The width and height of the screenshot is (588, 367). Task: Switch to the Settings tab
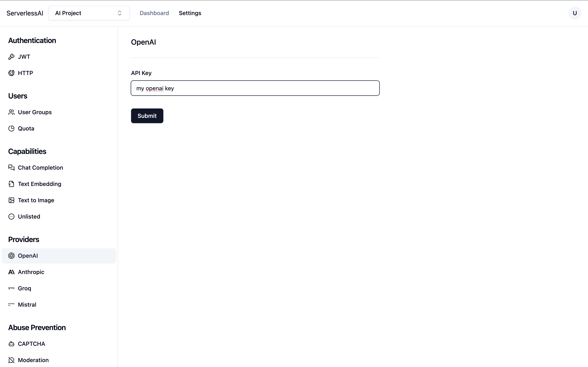190,13
